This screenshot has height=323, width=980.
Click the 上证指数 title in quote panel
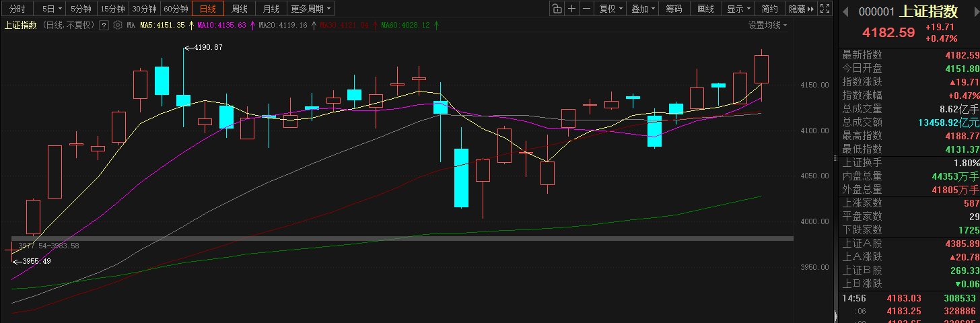[x=929, y=11]
